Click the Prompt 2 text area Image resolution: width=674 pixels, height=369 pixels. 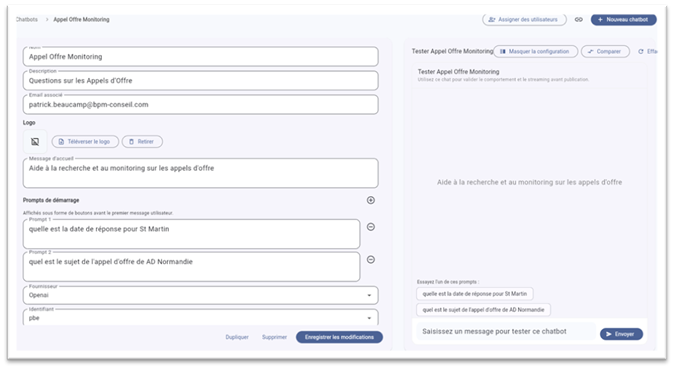[x=191, y=267]
